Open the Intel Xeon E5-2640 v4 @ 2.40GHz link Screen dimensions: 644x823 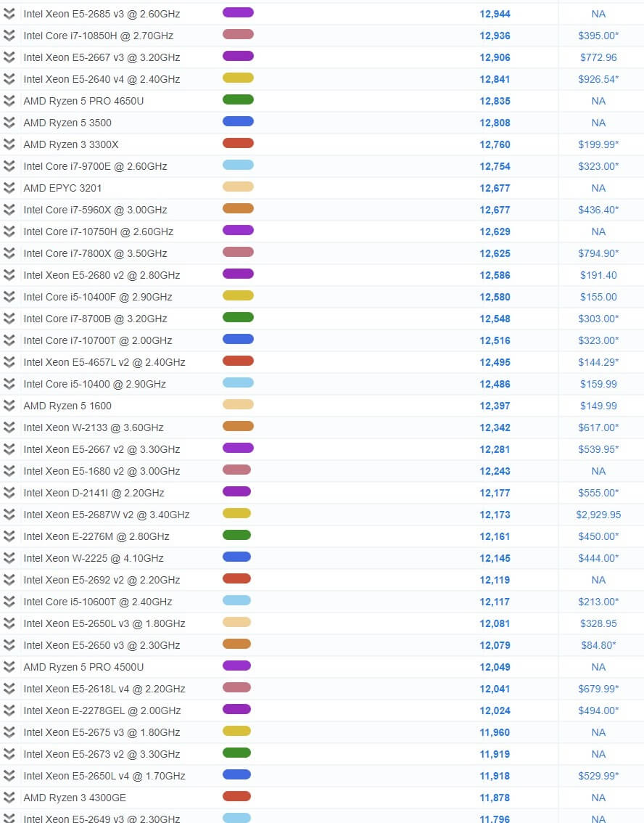click(102, 79)
